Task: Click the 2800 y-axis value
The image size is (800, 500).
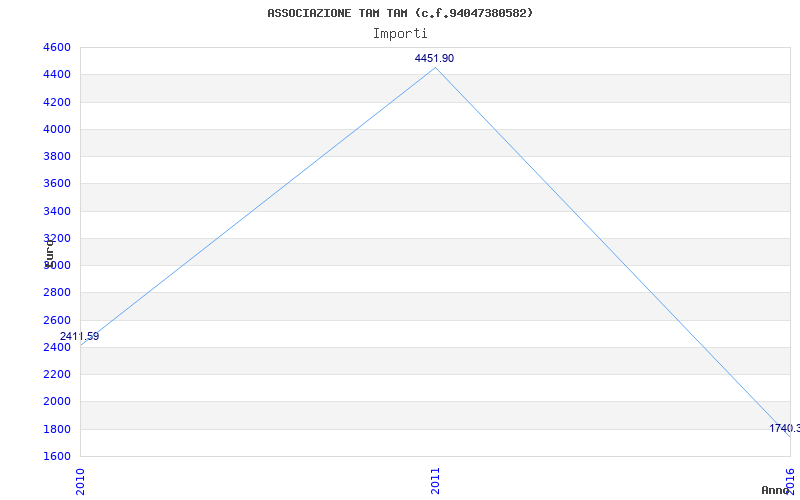Action: [x=57, y=293]
